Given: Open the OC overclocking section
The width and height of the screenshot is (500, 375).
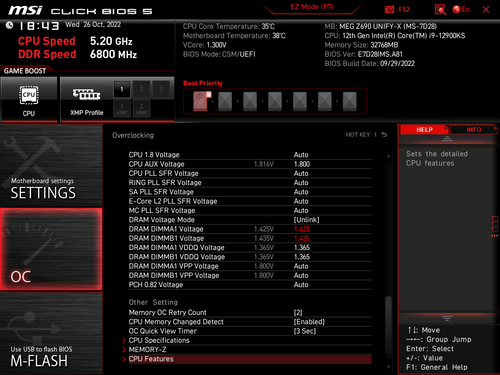Looking at the screenshot, I should point(51,249).
